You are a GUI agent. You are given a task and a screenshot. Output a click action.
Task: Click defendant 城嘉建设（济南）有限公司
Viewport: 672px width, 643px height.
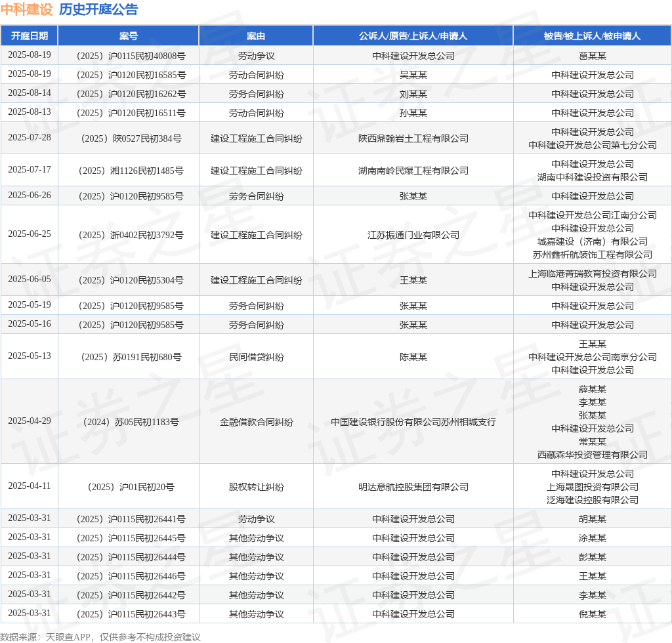[x=593, y=241]
